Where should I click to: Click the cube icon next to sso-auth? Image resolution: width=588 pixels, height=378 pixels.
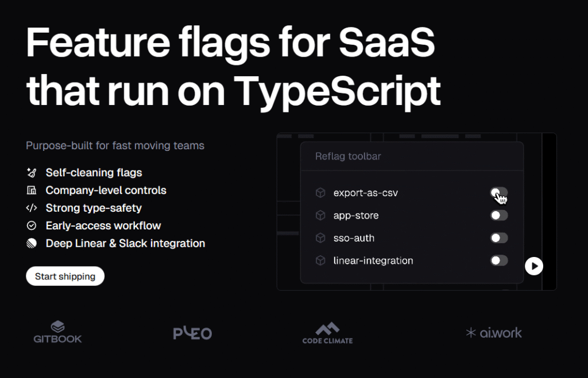(x=320, y=238)
